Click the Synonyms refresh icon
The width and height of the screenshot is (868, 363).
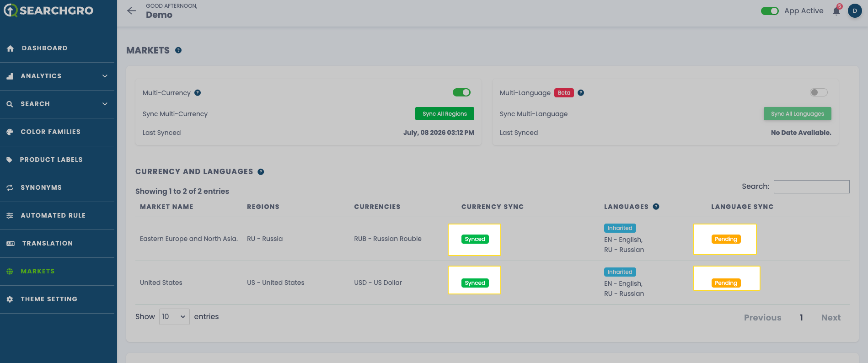point(10,188)
